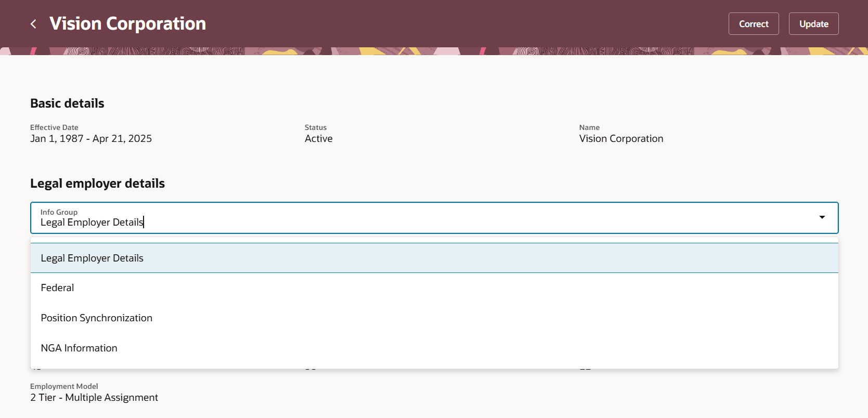Pick the NGA Information option
Screen dimensions: 868x418
(x=434, y=348)
